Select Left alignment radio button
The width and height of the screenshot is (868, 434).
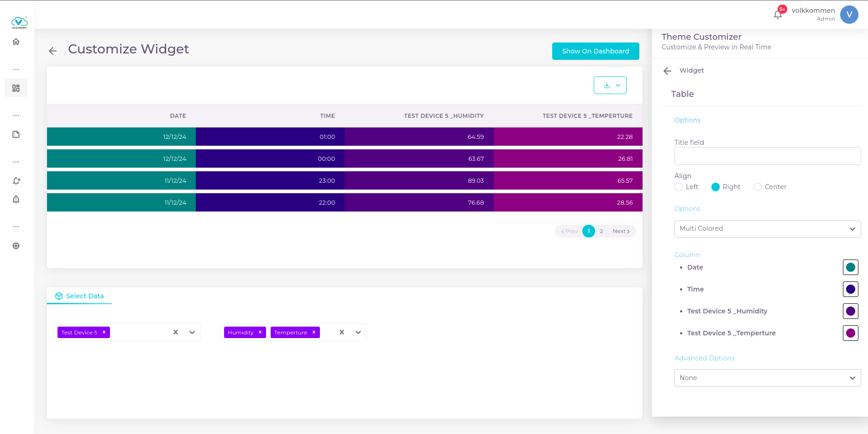pos(679,187)
